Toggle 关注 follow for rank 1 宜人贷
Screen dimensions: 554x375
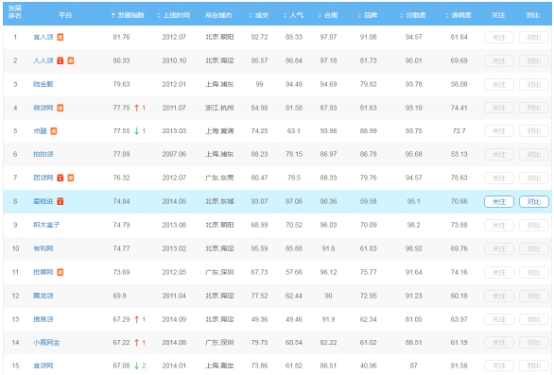499,37
